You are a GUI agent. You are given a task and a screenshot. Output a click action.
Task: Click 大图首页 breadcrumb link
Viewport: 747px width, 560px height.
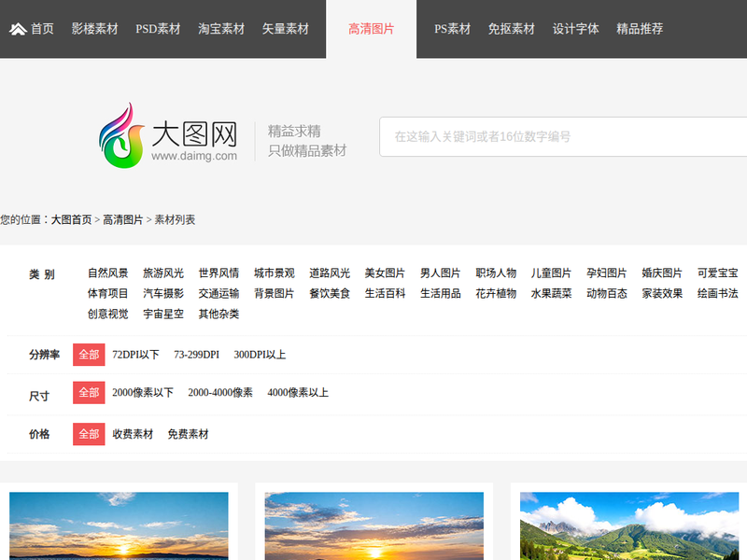tap(72, 219)
